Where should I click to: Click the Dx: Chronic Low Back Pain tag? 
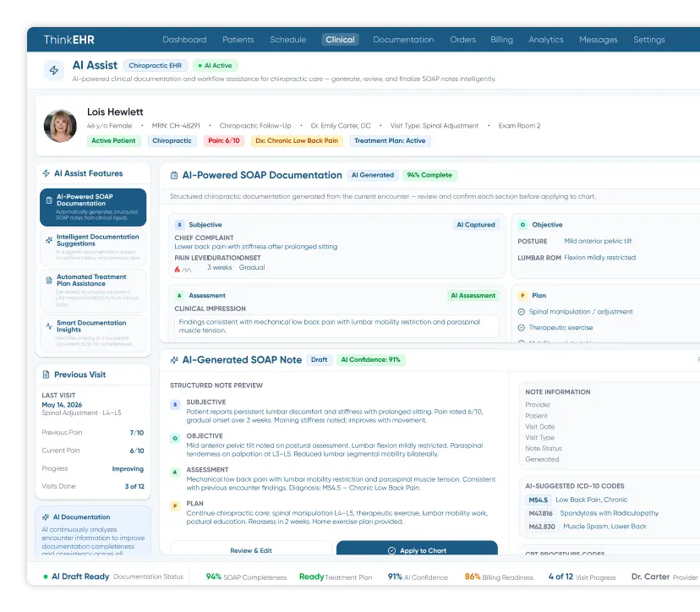click(x=297, y=140)
